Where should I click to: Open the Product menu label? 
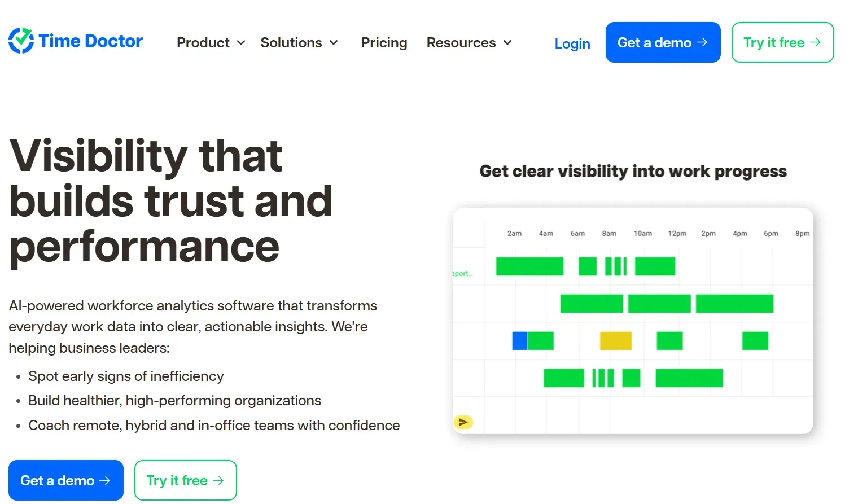coord(203,43)
